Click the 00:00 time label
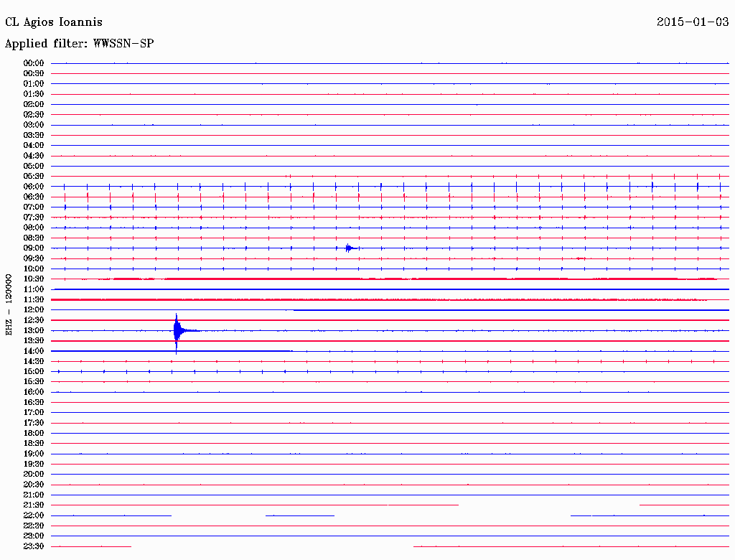This screenshot has width=735, height=560. pyautogui.click(x=34, y=63)
